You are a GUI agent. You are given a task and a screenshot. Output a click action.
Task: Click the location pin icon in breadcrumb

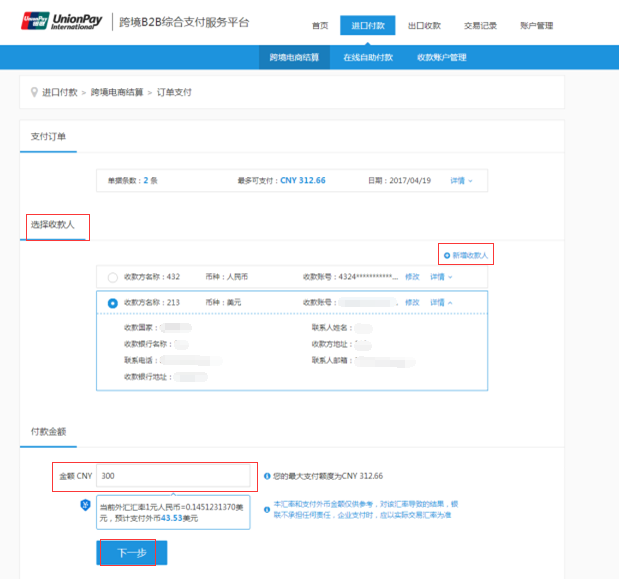click(x=34, y=92)
